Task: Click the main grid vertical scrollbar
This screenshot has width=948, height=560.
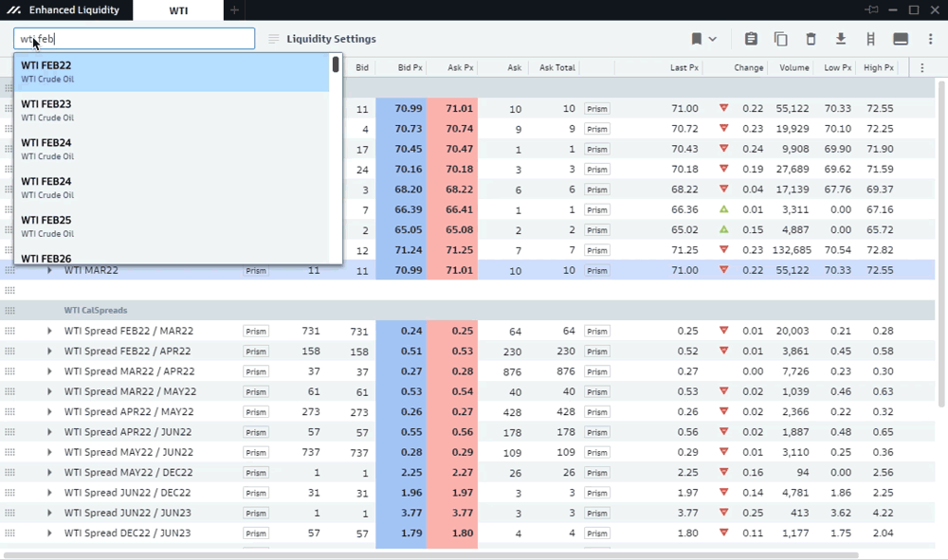Action: [940, 244]
